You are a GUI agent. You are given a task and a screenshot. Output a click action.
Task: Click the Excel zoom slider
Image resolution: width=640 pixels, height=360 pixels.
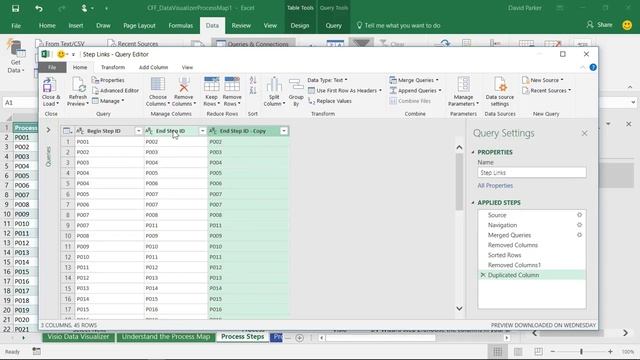[581, 351]
